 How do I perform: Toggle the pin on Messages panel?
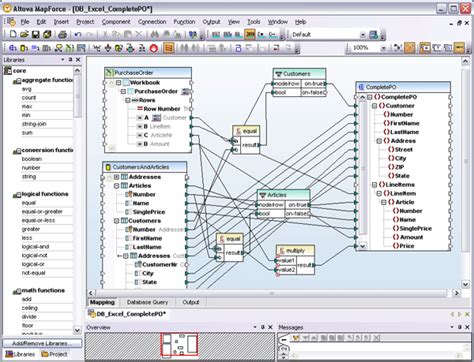(x=460, y=327)
